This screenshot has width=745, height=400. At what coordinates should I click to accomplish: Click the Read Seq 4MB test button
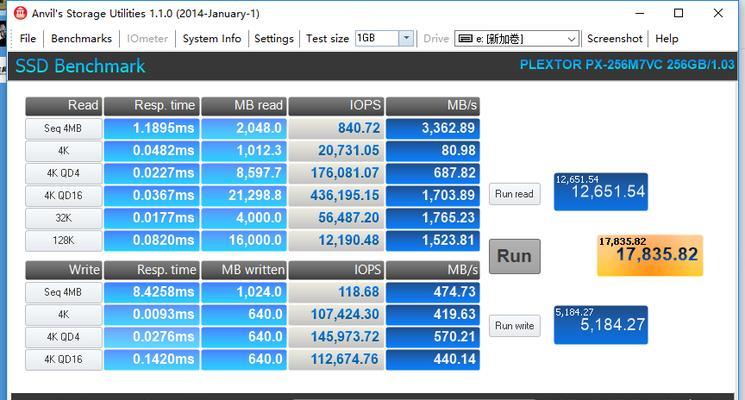(x=64, y=128)
